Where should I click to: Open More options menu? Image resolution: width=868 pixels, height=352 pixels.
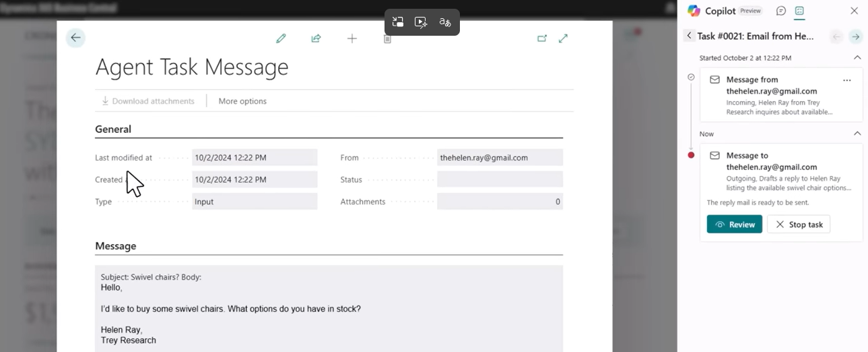coord(242,101)
